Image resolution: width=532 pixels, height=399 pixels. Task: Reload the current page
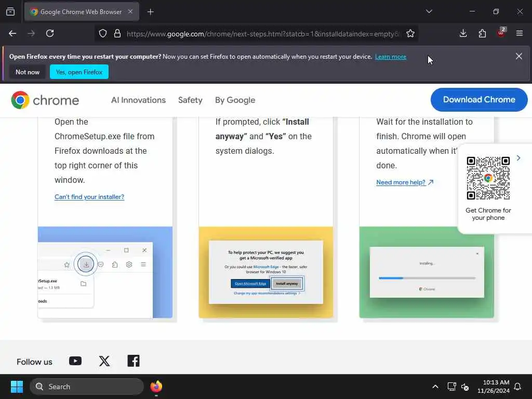(50, 33)
